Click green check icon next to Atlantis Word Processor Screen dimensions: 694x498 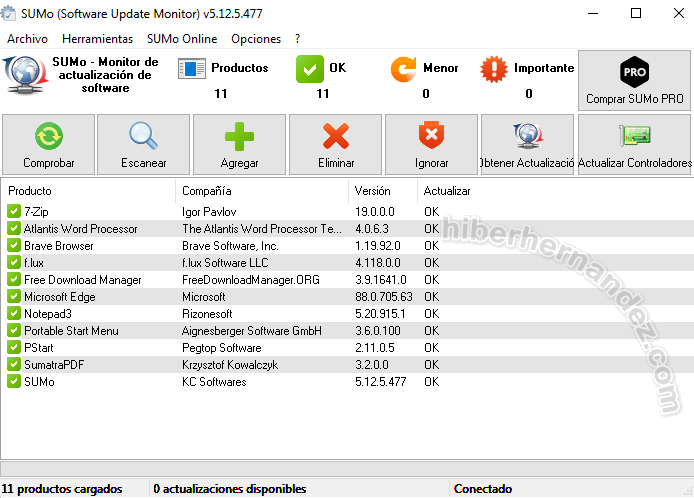coord(14,228)
